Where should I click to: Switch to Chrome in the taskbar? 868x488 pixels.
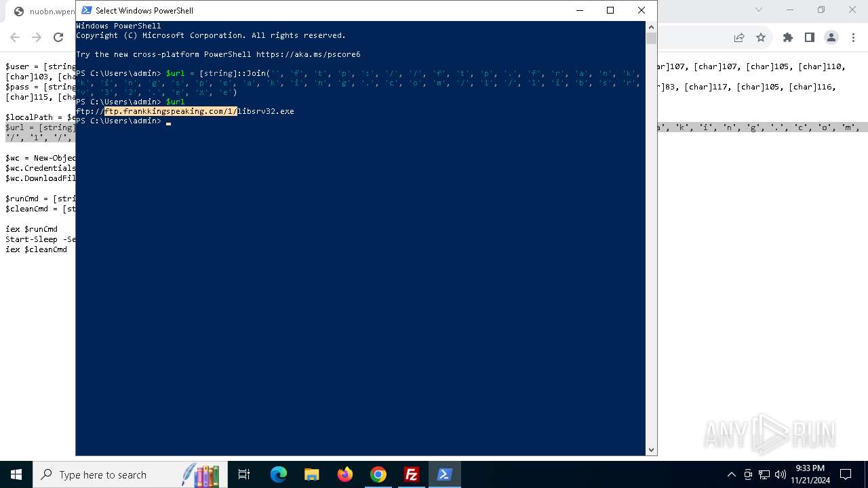point(378,474)
